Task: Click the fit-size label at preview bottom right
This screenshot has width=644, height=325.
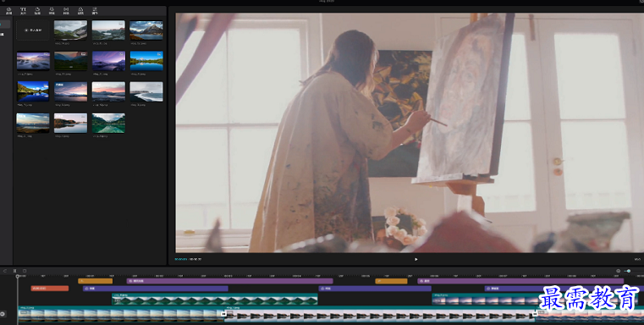Action: coord(637,259)
